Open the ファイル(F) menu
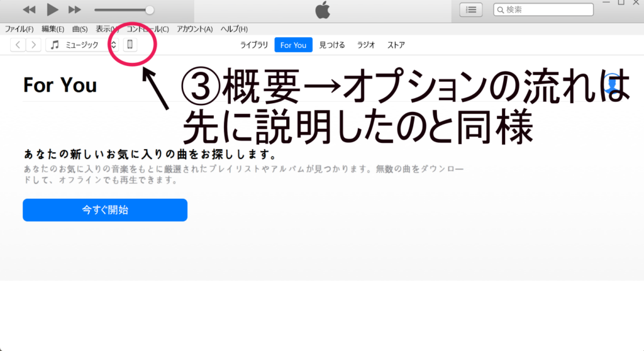This screenshot has height=351, width=644. 19,29
